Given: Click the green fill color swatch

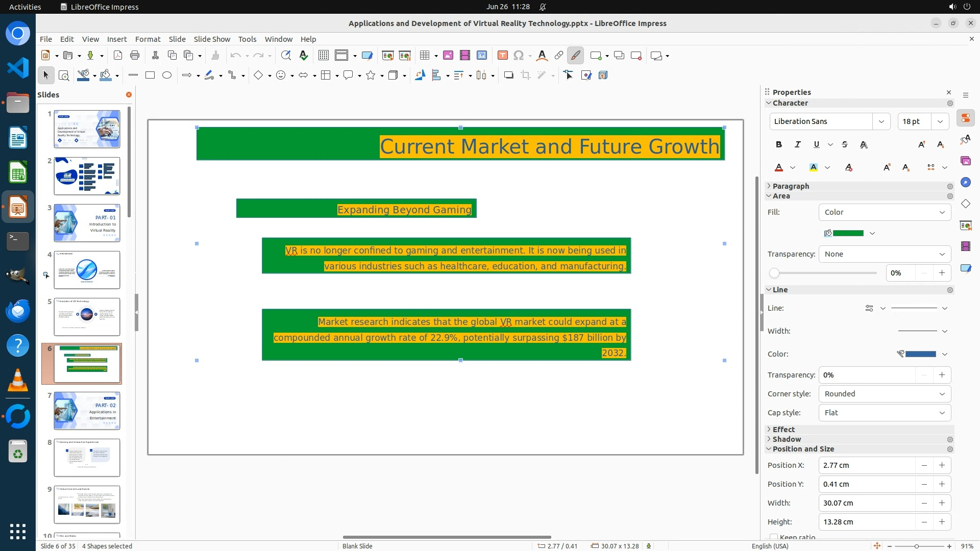Looking at the screenshot, I should [848, 233].
